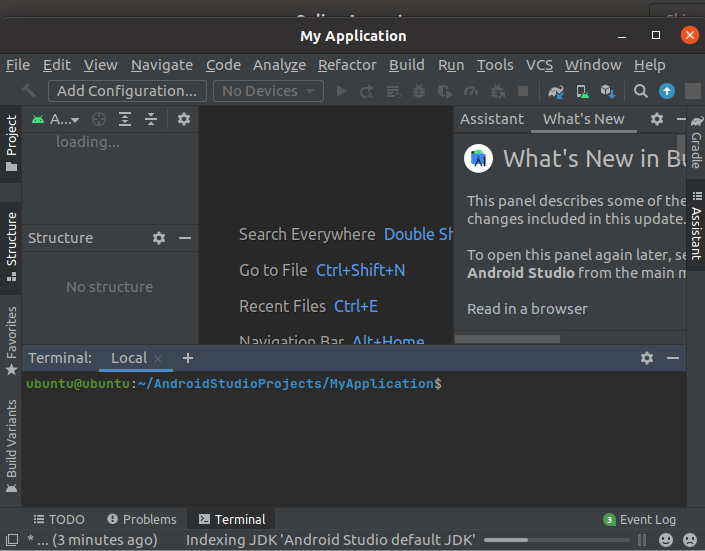This screenshot has height=551, width=705.
Task: Switch to the What's New tab
Action: [x=584, y=119]
